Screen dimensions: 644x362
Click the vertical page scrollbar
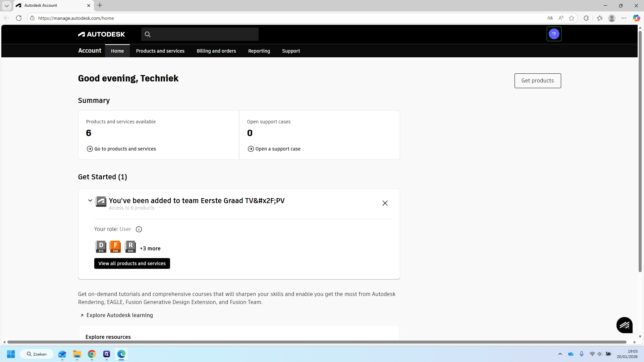(x=640, y=151)
